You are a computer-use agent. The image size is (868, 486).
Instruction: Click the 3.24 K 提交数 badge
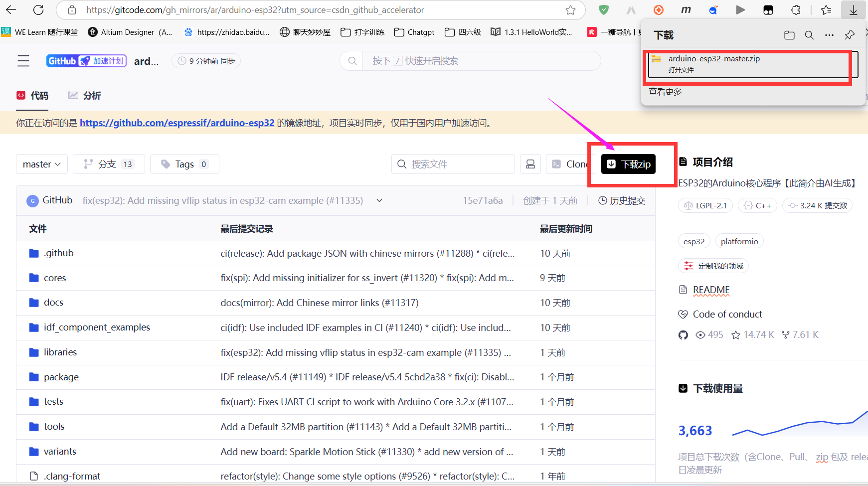[x=818, y=205]
